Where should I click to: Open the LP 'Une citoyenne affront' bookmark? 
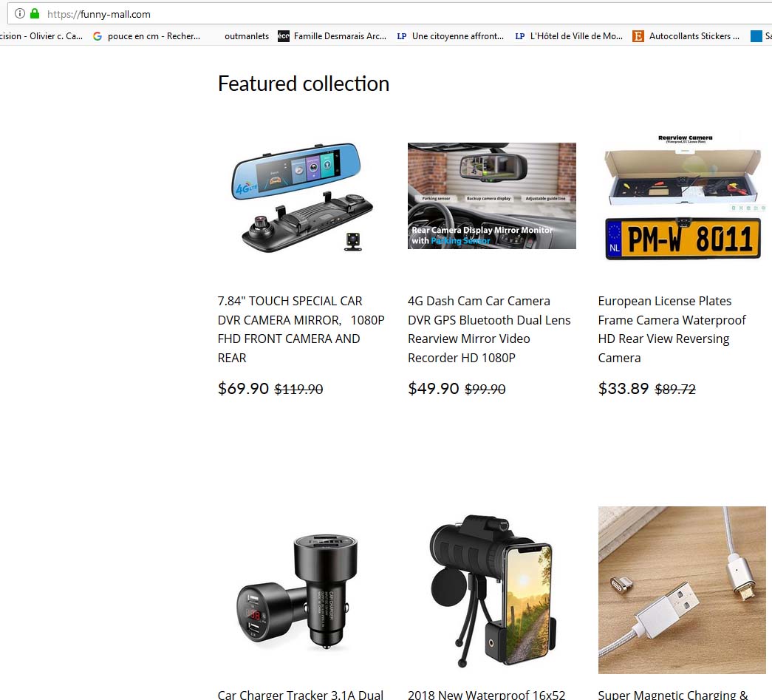click(451, 36)
